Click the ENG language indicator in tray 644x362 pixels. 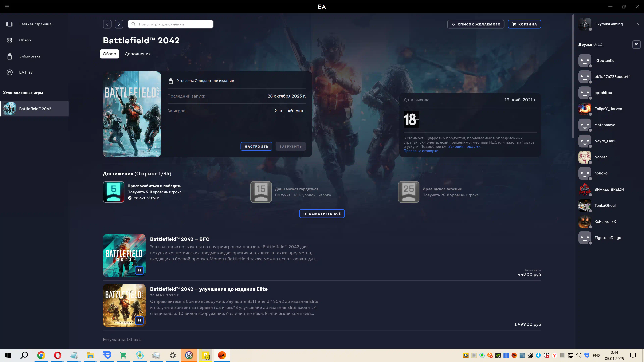point(597,355)
